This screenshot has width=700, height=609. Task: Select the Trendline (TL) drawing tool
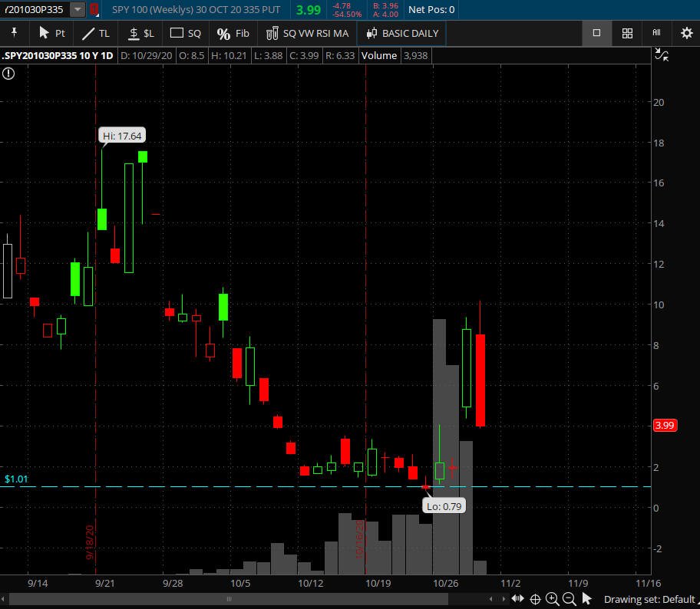click(96, 33)
